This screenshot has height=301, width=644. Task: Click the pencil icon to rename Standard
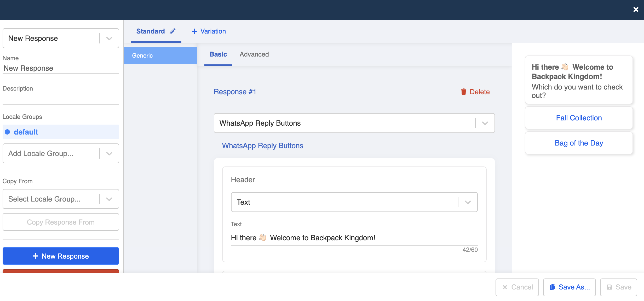tap(172, 31)
